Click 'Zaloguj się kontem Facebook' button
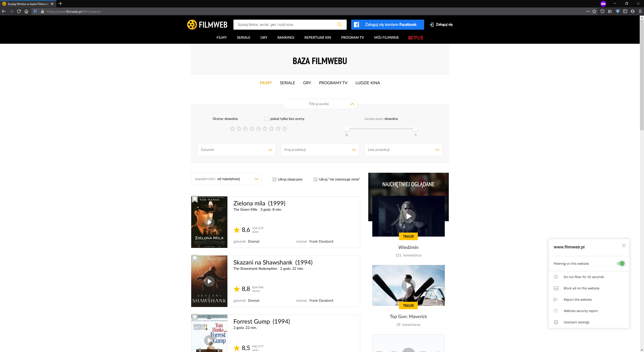The height and width of the screenshot is (352, 644). click(387, 25)
